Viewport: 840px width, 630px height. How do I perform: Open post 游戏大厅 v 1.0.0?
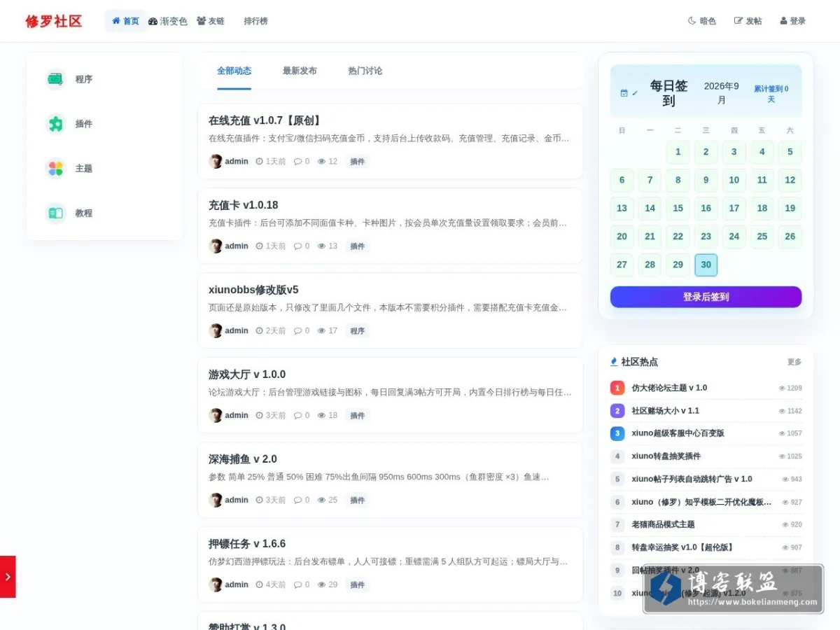pyautogui.click(x=247, y=374)
